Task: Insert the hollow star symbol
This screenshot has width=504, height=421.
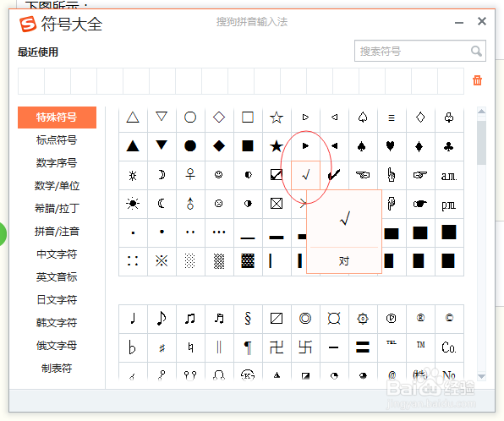Action: coord(277,118)
